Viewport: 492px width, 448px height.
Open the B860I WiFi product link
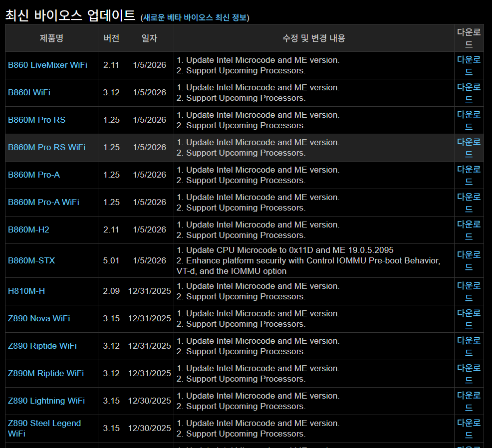click(x=29, y=93)
